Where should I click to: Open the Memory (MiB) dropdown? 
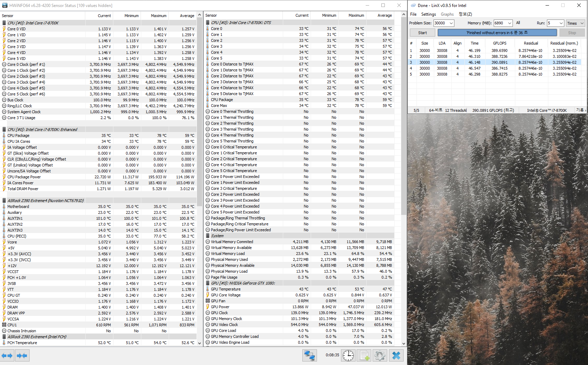pos(510,23)
